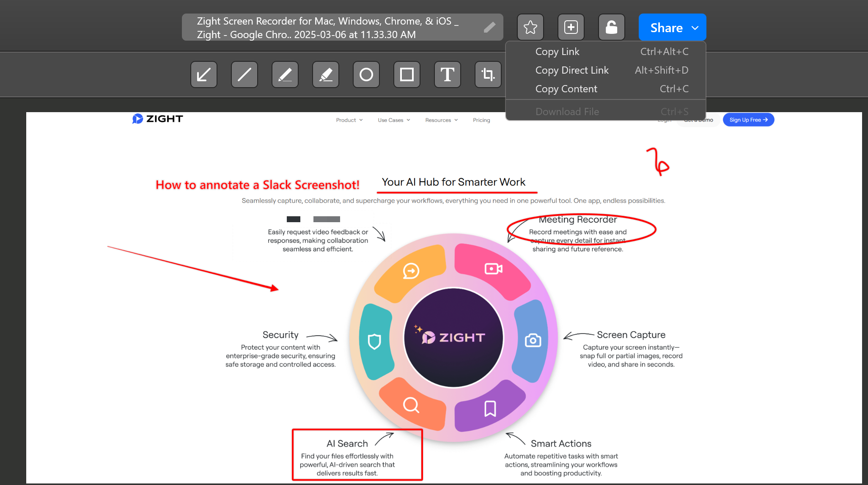
Task: Select the Text annotation tool
Action: 448,74
